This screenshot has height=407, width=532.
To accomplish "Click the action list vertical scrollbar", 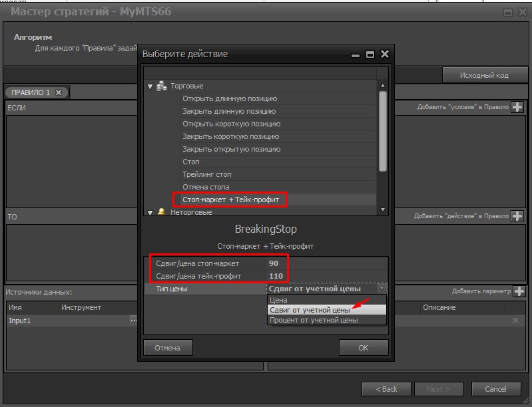I will click(x=383, y=133).
